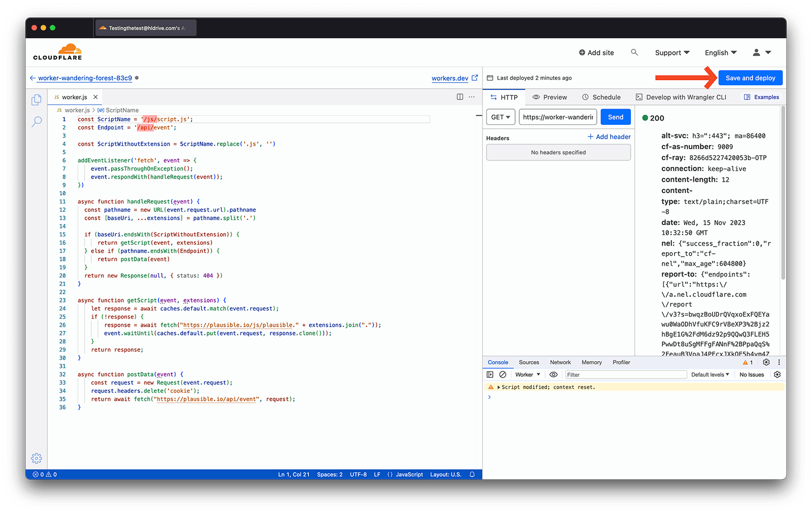The height and width of the screenshot is (513, 812).
Task: Close the worker.js editor tab
Action: pyautogui.click(x=95, y=97)
